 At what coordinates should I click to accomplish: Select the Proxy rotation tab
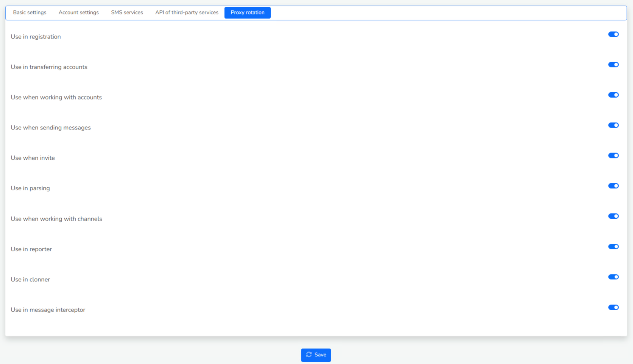(248, 12)
